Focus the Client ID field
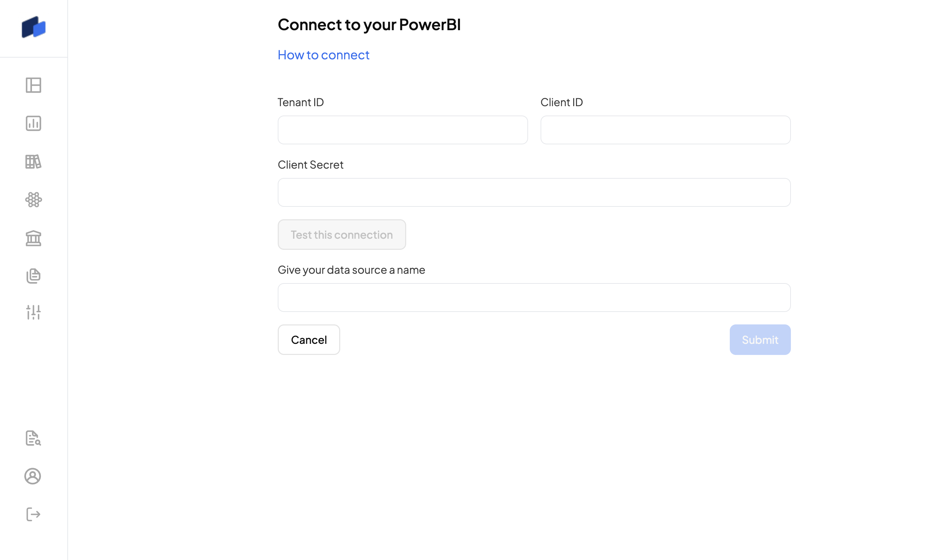 pos(666,130)
